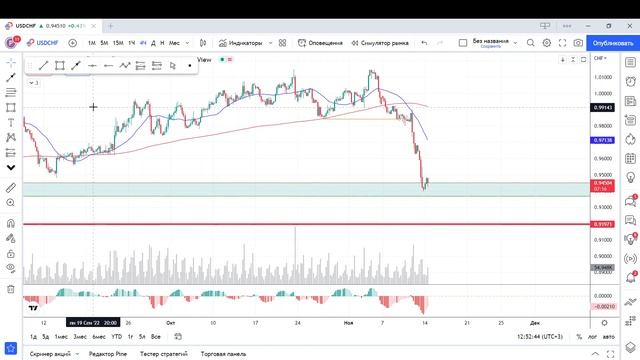The width and height of the screenshot is (640, 360).
Task: Open the USDCHF symbol search
Action: 42,43
